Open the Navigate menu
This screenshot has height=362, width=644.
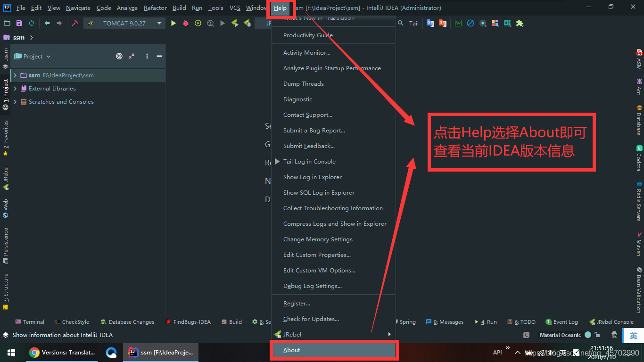pyautogui.click(x=78, y=8)
